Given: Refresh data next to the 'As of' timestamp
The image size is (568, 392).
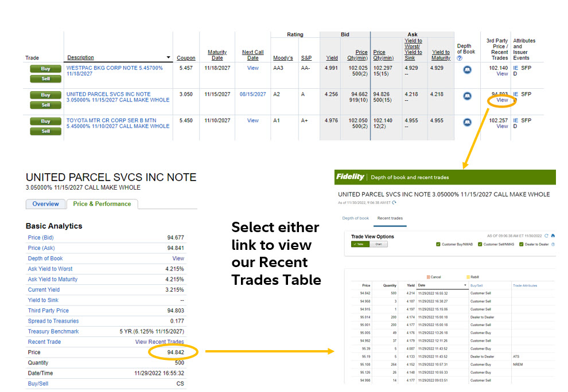Looking at the screenshot, I should pyautogui.click(x=394, y=202).
